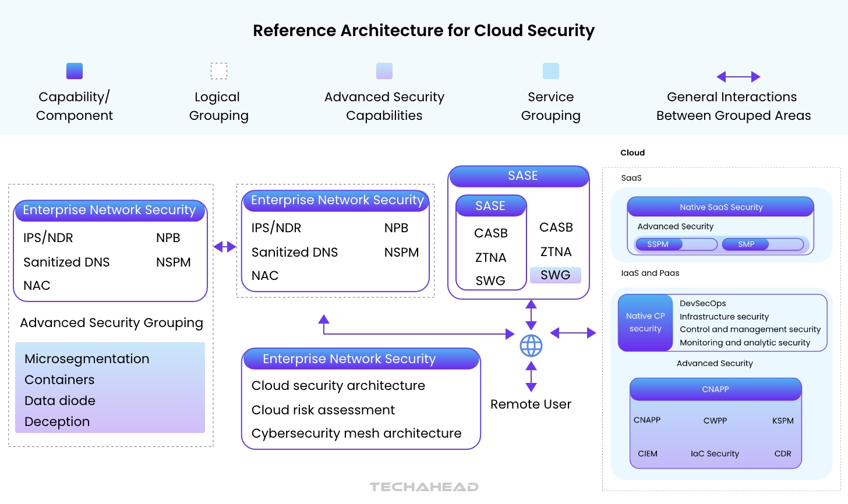Viewport: 848px width, 504px height.
Task: Click 'Cybersecurity mesh architecture' text
Action: click(x=356, y=433)
